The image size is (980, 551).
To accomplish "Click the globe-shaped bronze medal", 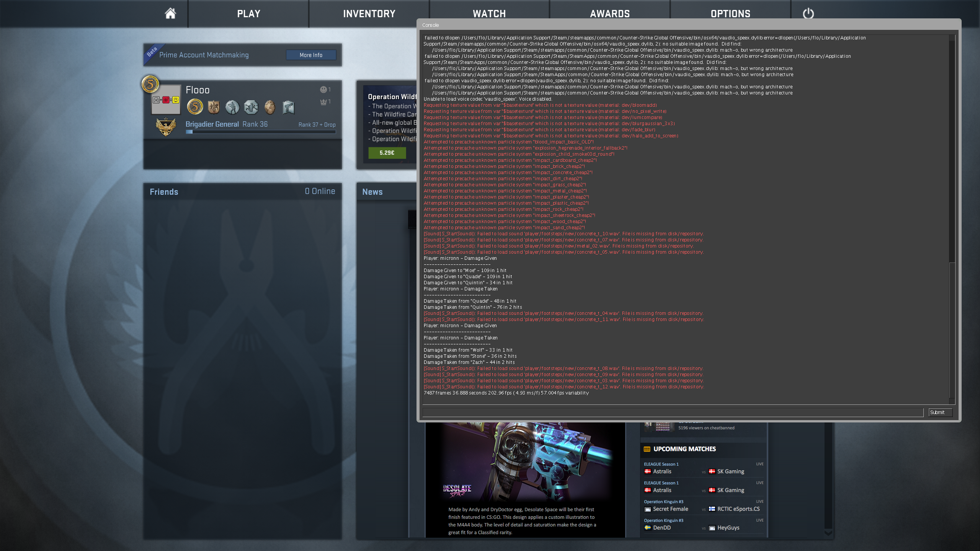I will [269, 107].
